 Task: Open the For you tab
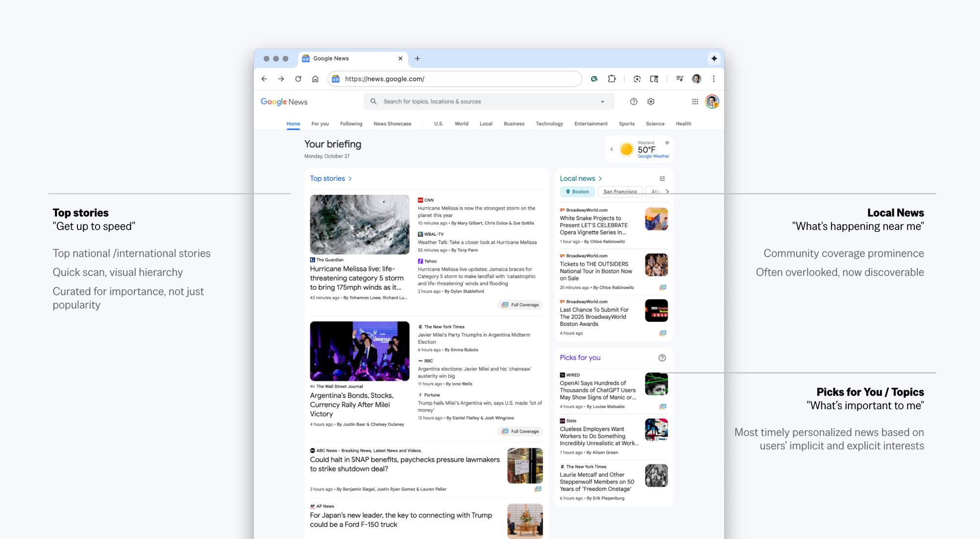pyautogui.click(x=319, y=123)
